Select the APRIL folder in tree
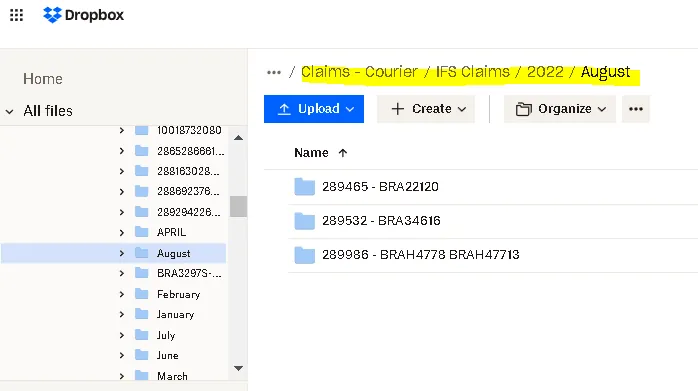This screenshot has height=391, width=698. click(x=171, y=232)
